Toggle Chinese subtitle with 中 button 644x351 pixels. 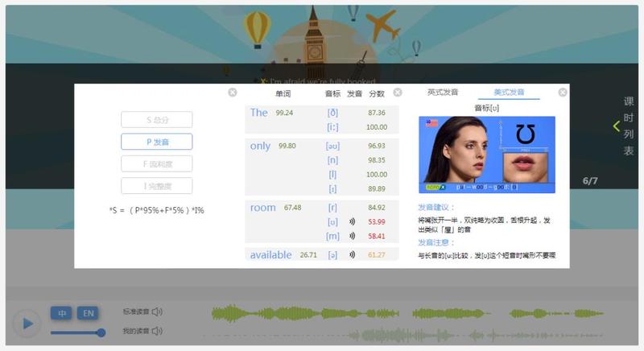(x=60, y=312)
